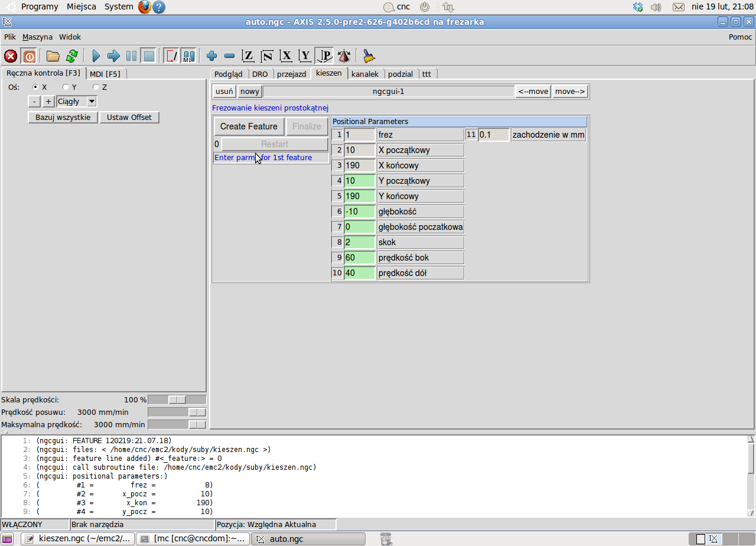The width and height of the screenshot is (756, 546).
Task: Click the prędkość dół value field
Action: coord(359,273)
